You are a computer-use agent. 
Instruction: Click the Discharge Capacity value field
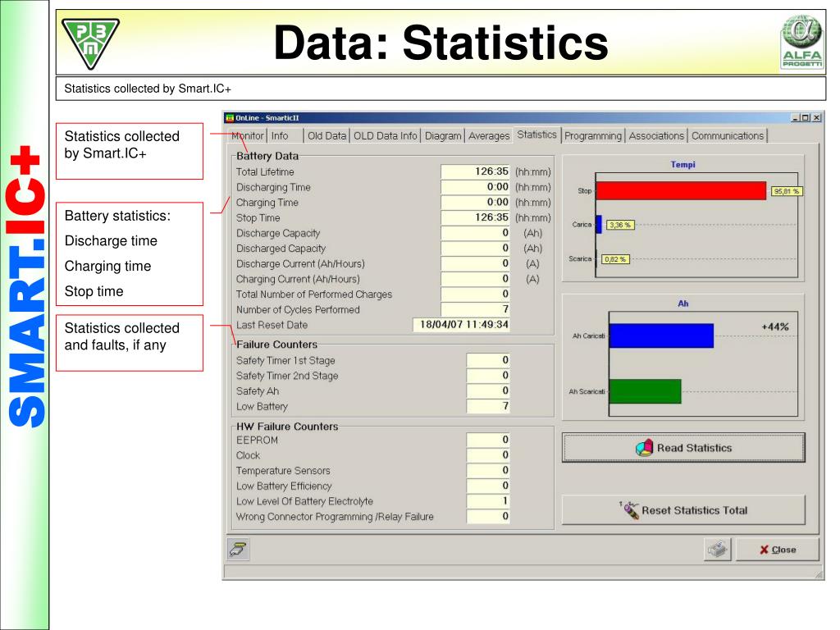tap(475, 233)
